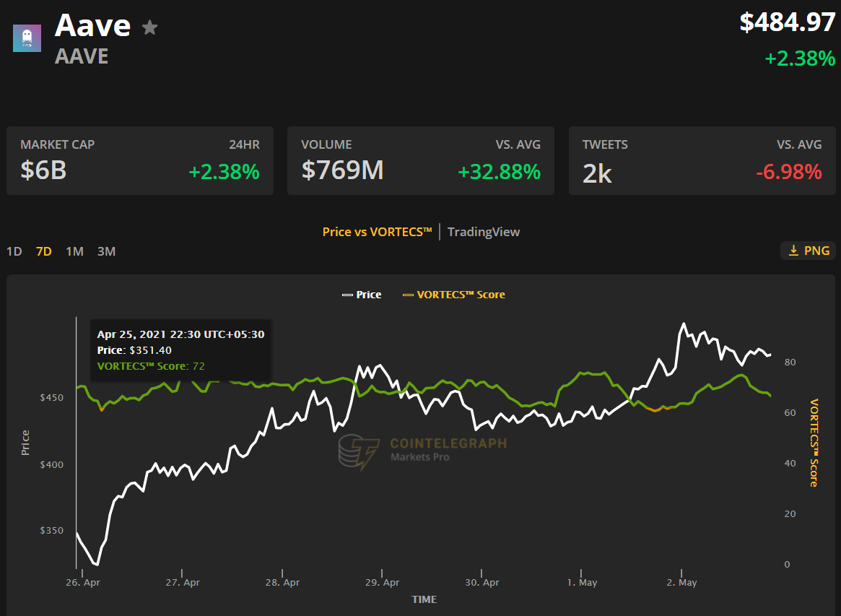Click the Volume $769M value

point(342,170)
